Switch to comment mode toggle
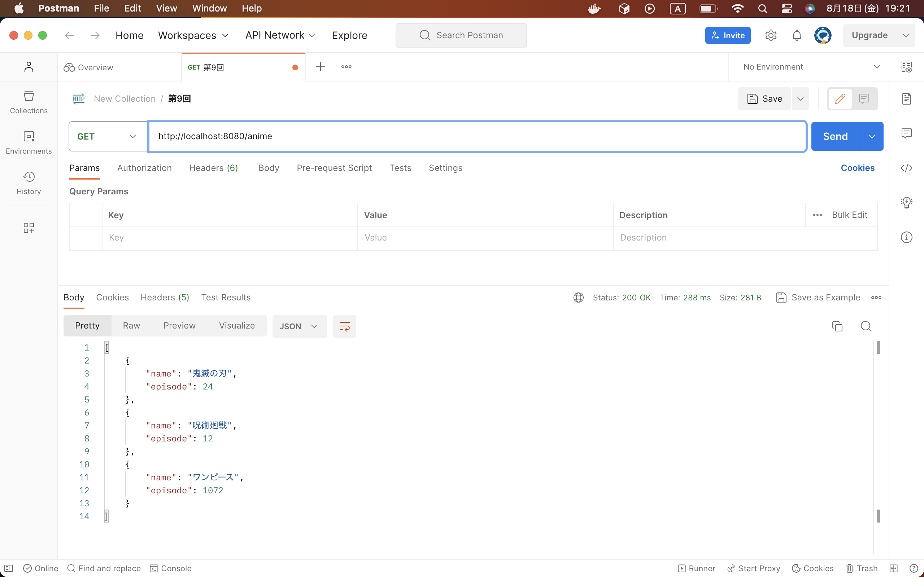 coord(864,99)
